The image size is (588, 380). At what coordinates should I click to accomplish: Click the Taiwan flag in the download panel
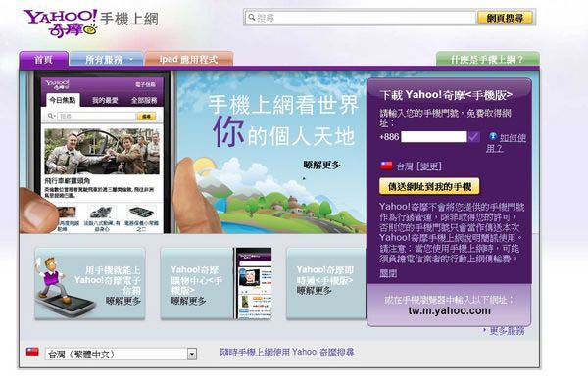pos(386,166)
